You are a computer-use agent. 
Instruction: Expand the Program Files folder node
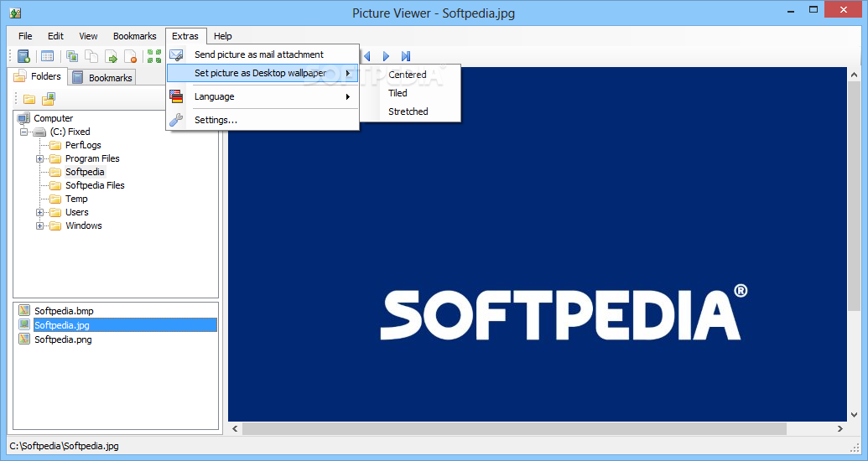(x=40, y=158)
